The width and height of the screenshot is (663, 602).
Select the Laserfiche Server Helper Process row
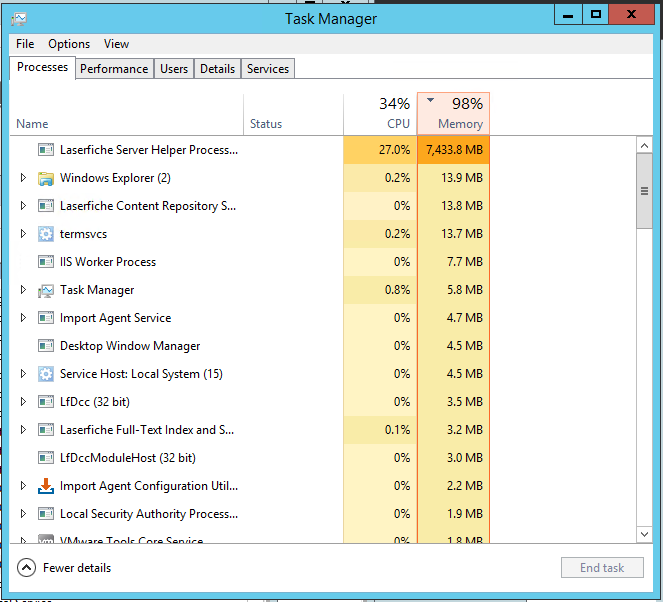coord(249,150)
